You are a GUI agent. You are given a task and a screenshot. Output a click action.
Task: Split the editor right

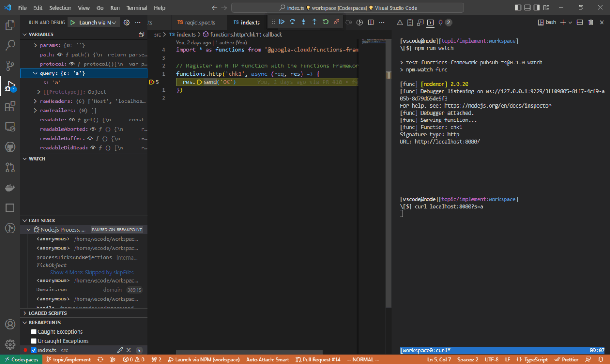point(371,23)
